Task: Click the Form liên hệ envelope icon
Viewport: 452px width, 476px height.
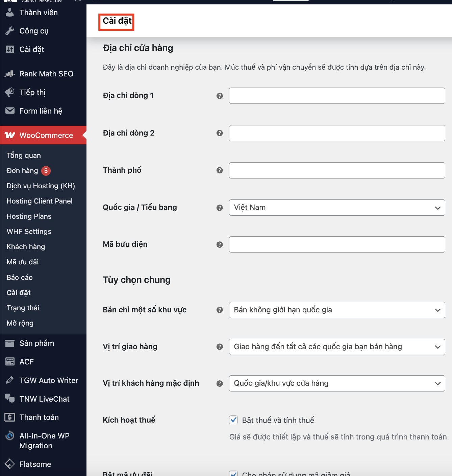Action: pyautogui.click(x=10, y=111)
